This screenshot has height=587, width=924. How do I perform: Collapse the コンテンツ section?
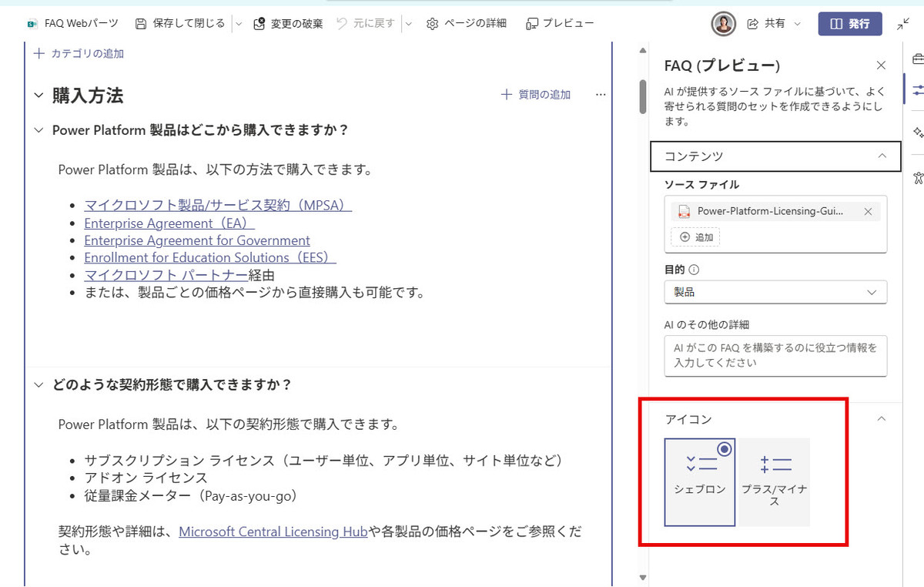click(x=775, y=156)
